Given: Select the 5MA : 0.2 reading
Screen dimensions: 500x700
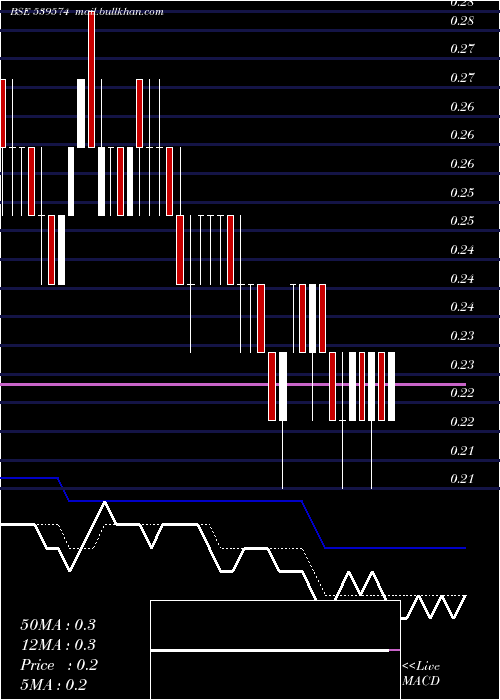Looking at the screenshot, I should pyautogui.click(x=54, y=685).
